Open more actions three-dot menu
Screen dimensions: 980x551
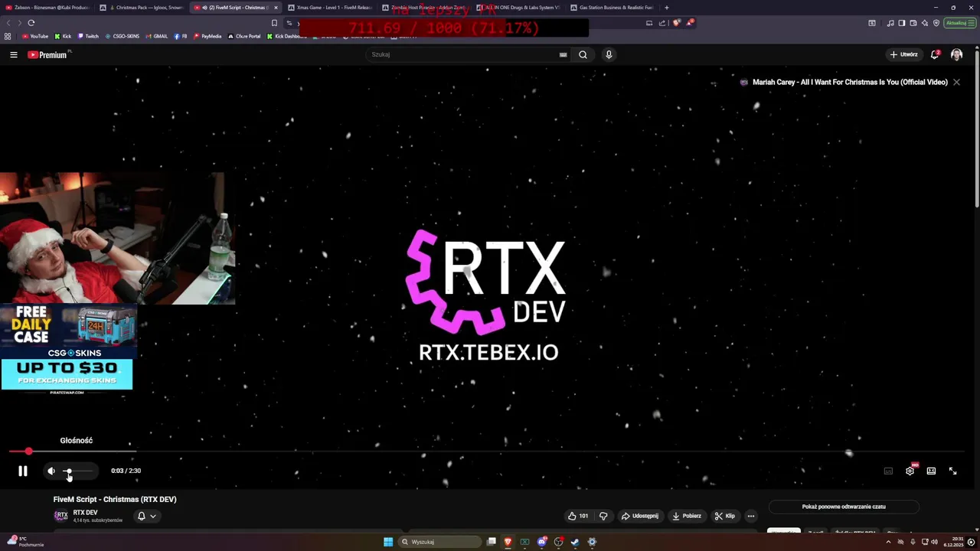coord(750,516)
